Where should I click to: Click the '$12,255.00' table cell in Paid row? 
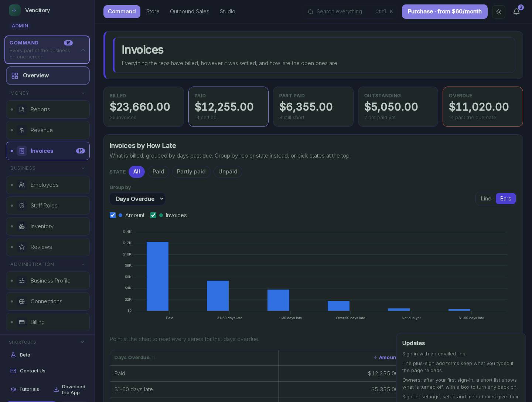pos(383,374)
